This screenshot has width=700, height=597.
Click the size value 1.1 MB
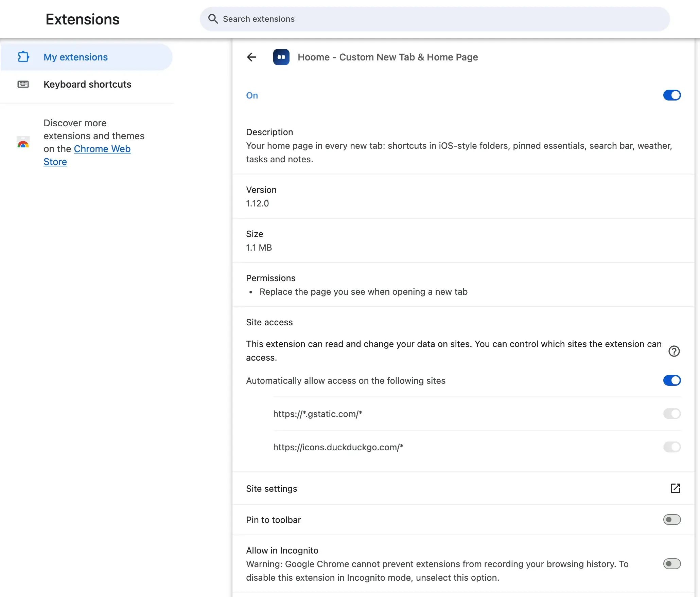click(x=259, y=248)
